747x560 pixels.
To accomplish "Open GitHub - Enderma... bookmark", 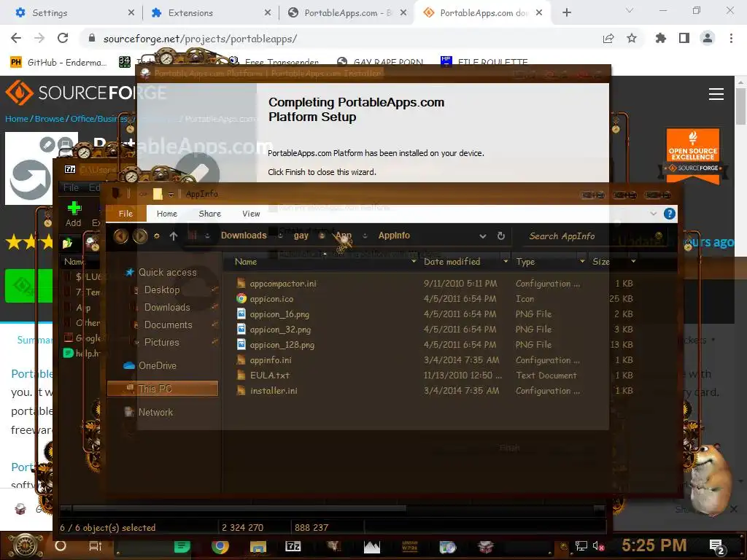I will [x=58, y=63].
